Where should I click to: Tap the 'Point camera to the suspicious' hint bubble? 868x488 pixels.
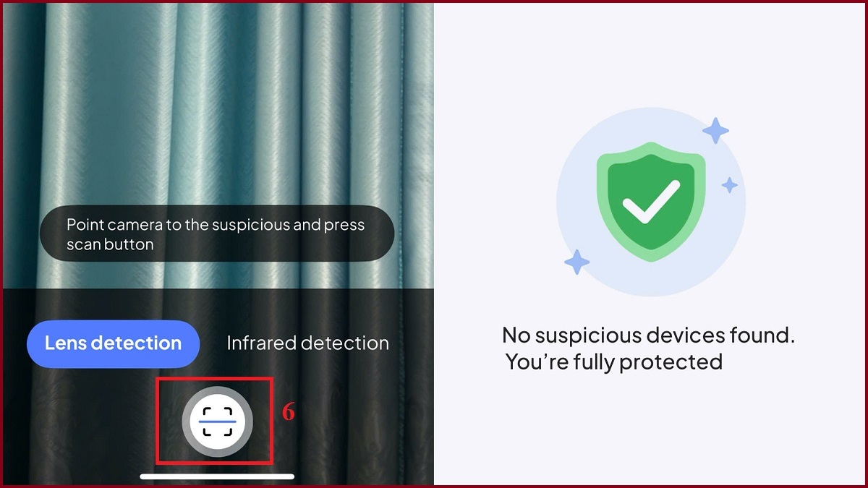(217, 234)
